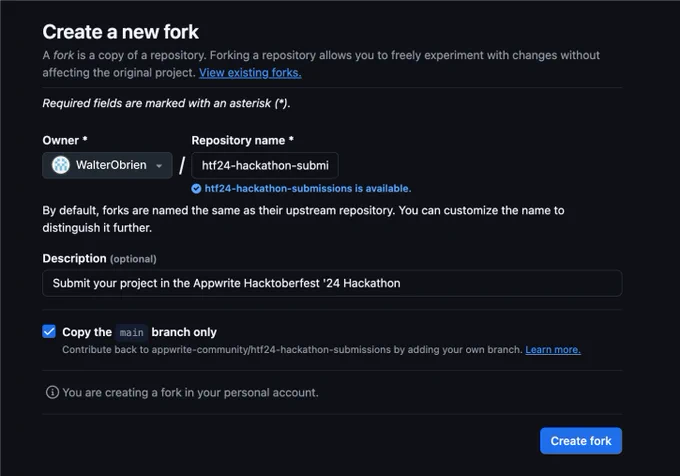Click the Owner field label

click(65, 140)
